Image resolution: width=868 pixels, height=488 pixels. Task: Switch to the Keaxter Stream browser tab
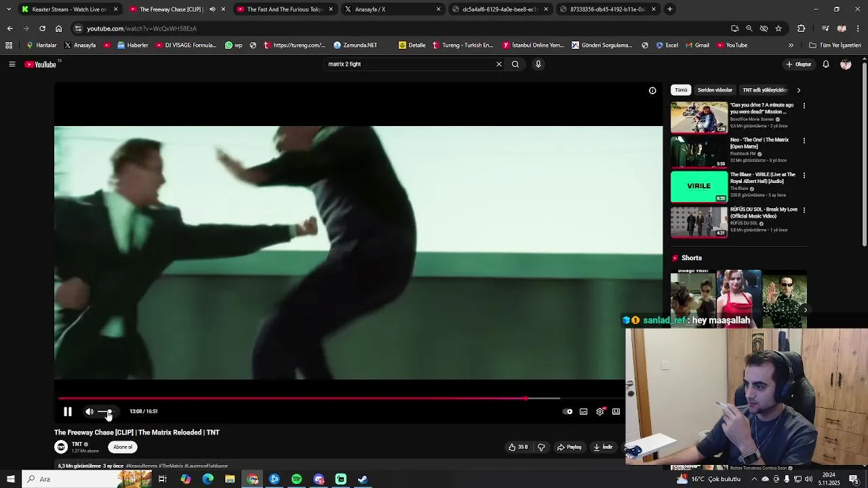(x=70, y=9)
